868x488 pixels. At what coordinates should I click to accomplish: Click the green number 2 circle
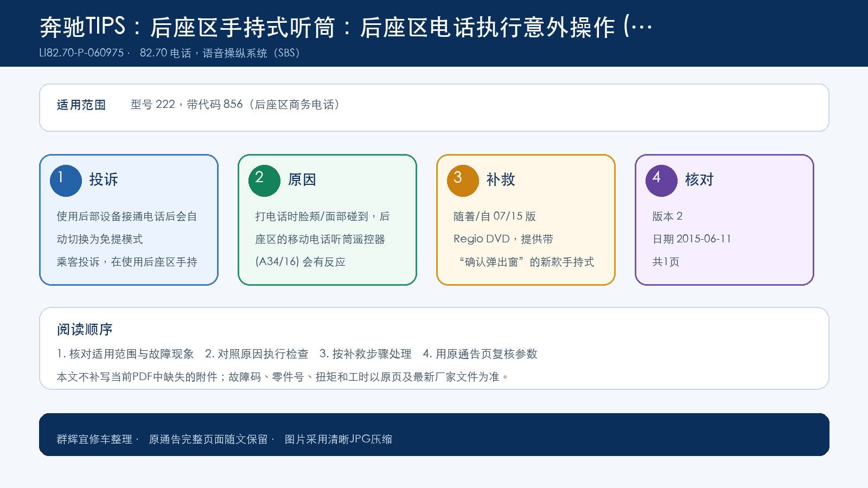[264, 181]
